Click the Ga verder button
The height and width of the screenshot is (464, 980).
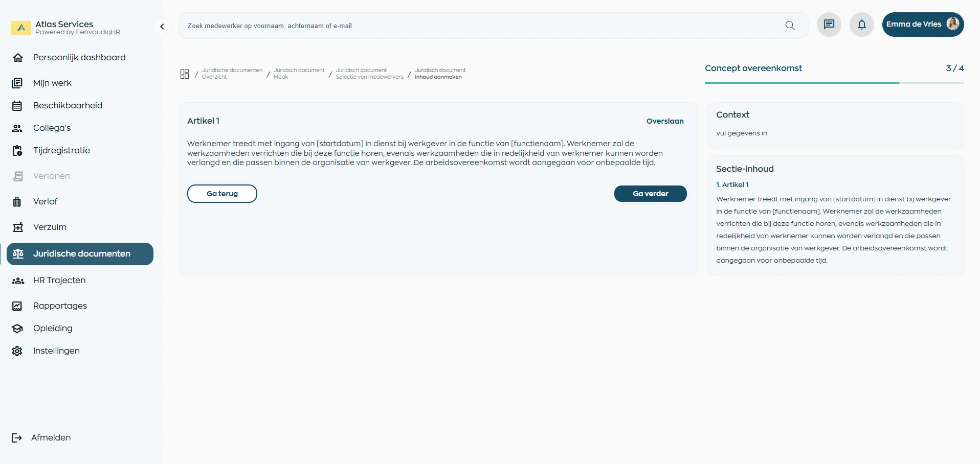point(650,194)
